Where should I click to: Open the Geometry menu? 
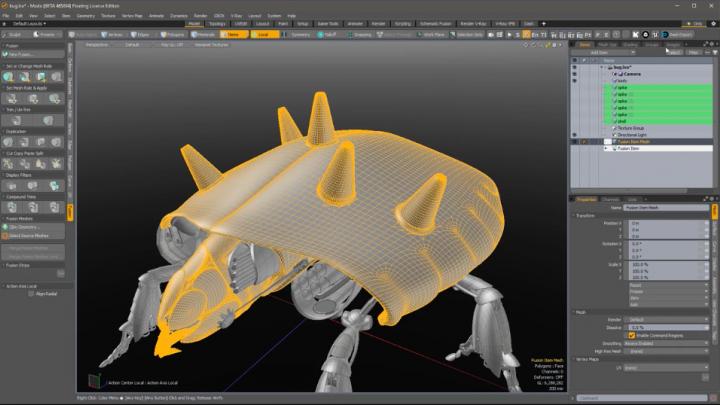point(86,16)
